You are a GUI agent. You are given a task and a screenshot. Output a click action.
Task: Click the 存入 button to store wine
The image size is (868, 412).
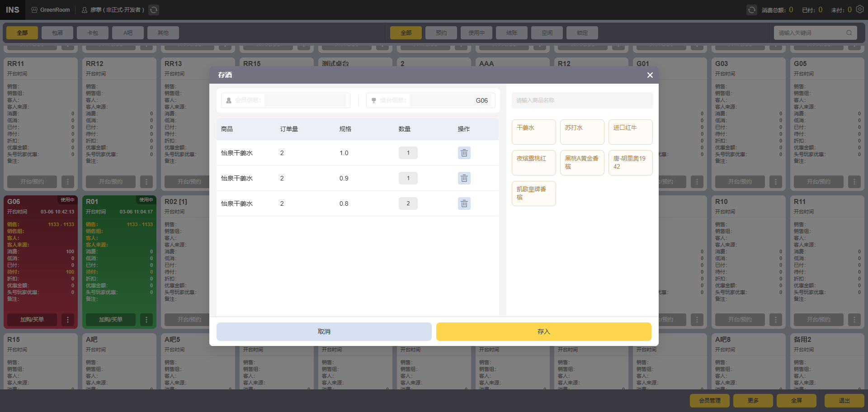tap(544, 331)
